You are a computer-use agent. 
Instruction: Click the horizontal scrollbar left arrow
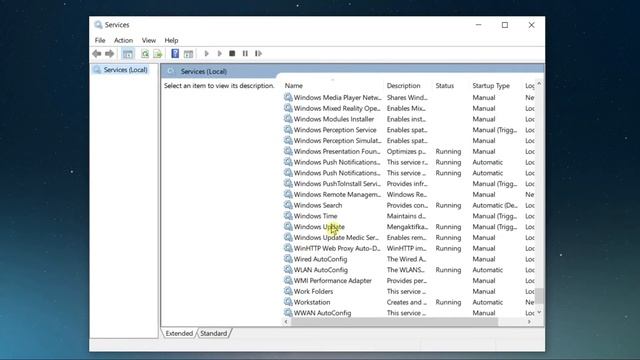(286, 322)
